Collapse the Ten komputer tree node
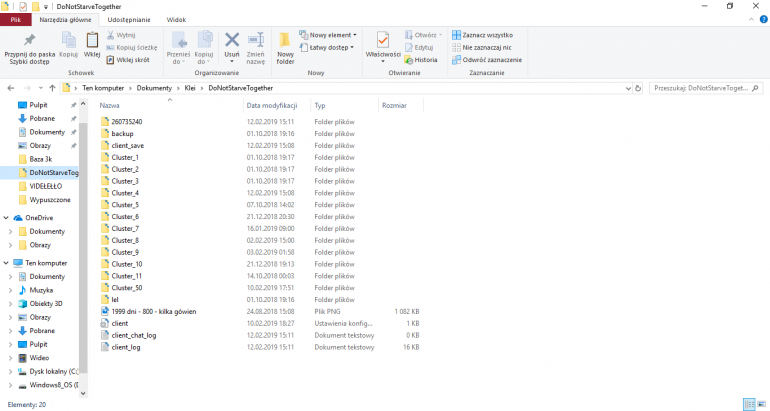The image size is (770, 411). [x=6, y=263]
